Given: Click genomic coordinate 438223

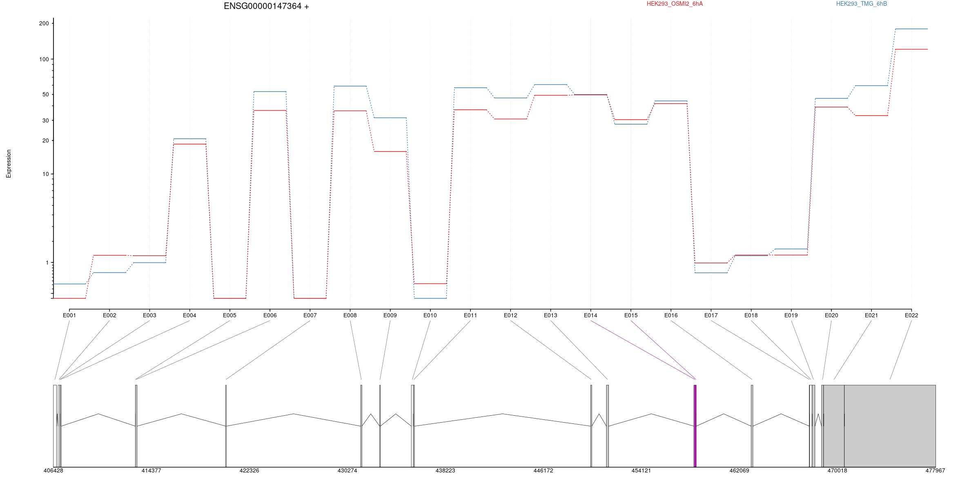Looking at the screenshot, I should click(x=445, y=470).
